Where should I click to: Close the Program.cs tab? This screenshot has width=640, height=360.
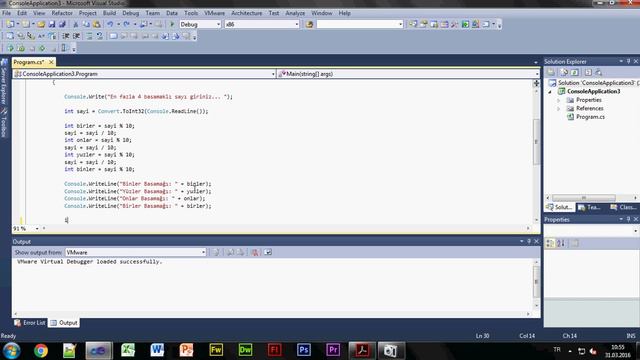tap(51, 62)
